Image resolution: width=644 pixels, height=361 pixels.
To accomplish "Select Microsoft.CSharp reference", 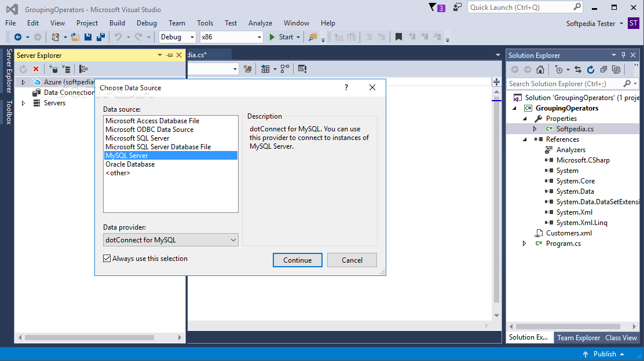I will 583,160.
